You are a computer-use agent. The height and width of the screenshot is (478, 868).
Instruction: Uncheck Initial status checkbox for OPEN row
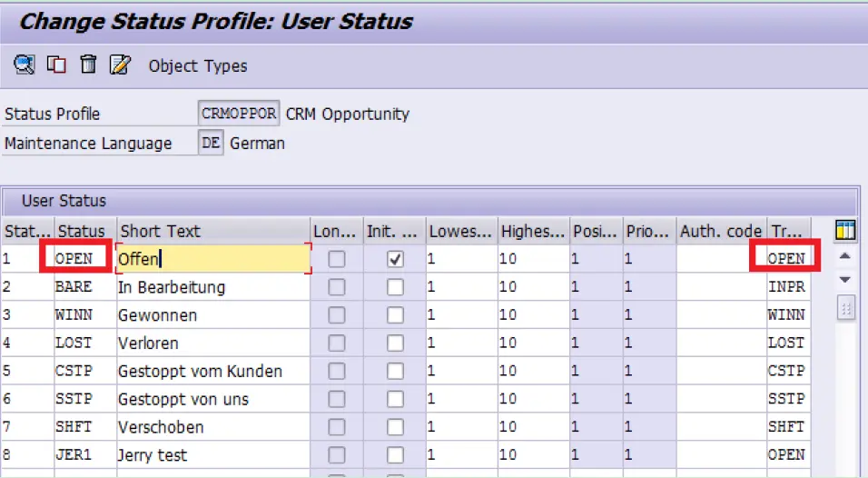coord(395,259)
